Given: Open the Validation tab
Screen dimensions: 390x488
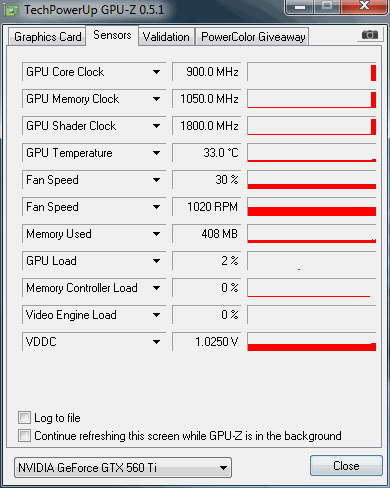Looking at the screenshot, I should pos(166,37).
